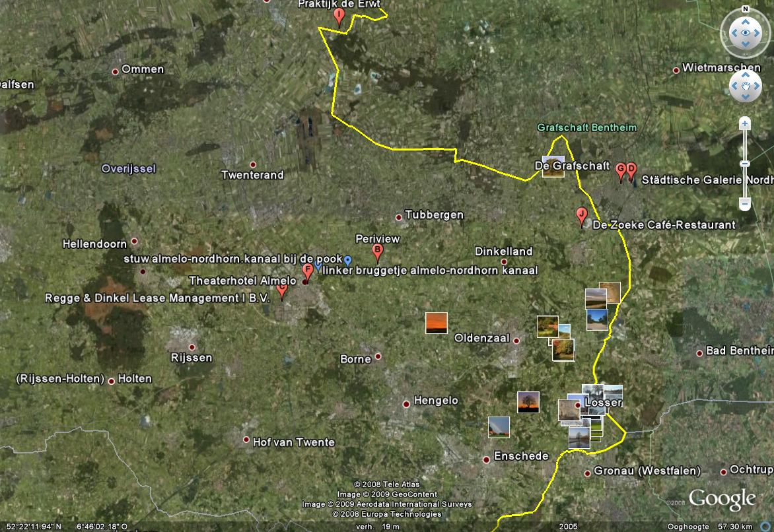Open the De Grafschaft photo thumbnail
The height and width of the screenshot is (532, 774).
[553, 166]
